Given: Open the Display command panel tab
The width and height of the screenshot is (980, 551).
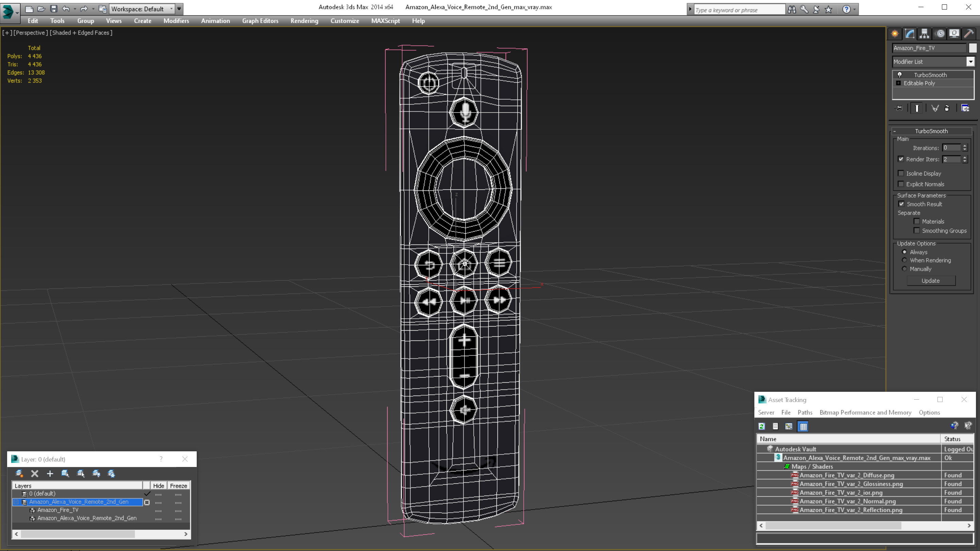Looking at the screenshot, I should click(954, 33).
